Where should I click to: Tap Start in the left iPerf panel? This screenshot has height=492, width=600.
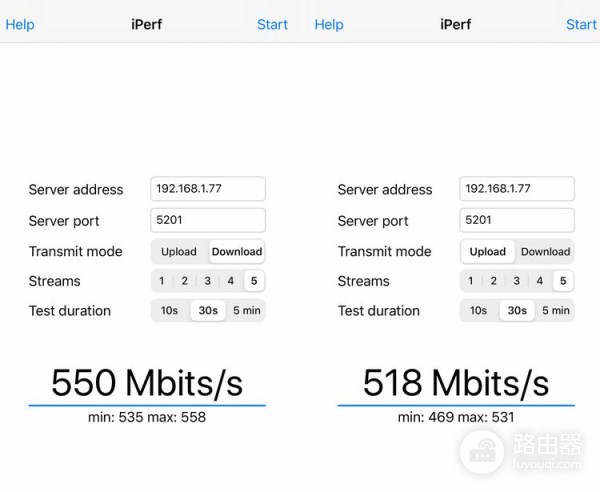pos(272,25)
